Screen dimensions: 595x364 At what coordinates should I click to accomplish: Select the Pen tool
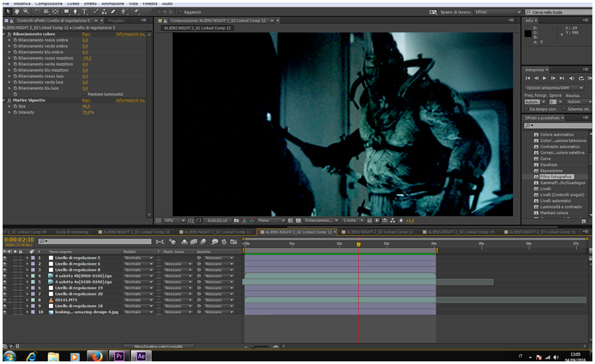75,12
